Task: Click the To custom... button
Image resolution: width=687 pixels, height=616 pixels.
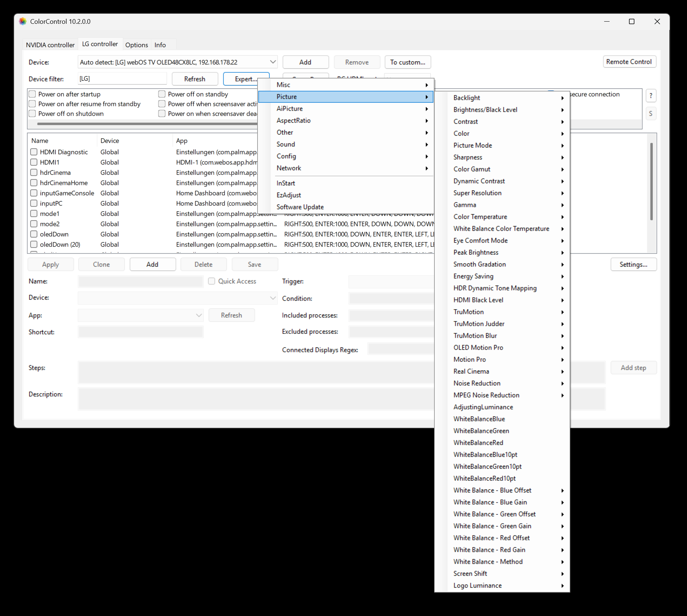Action: (x=408, y=62)
